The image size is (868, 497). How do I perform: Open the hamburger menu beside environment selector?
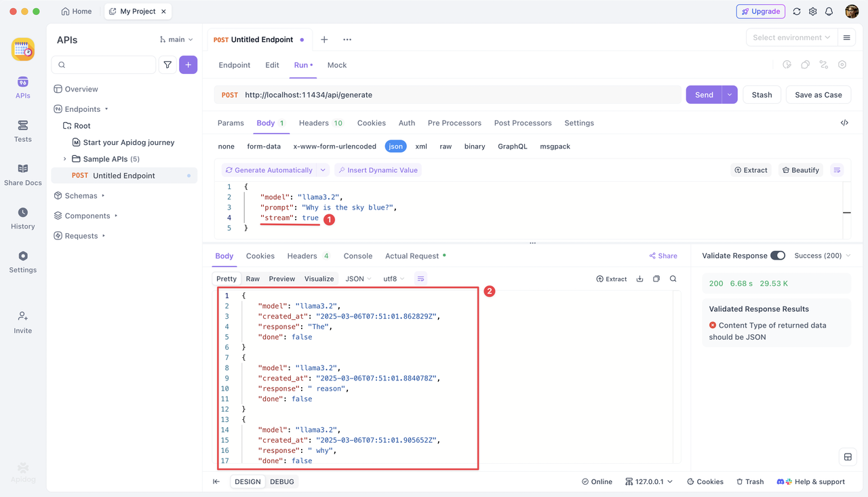point(846,38)
